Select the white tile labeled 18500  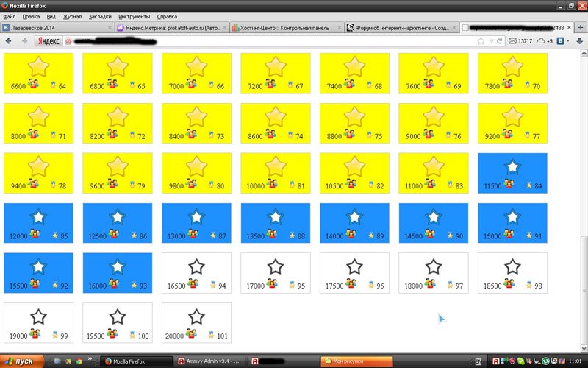(512, 273)
